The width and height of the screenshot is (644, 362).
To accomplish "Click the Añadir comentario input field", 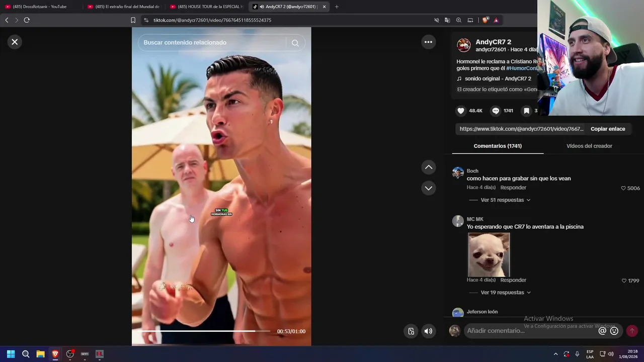I will point(531,331).
